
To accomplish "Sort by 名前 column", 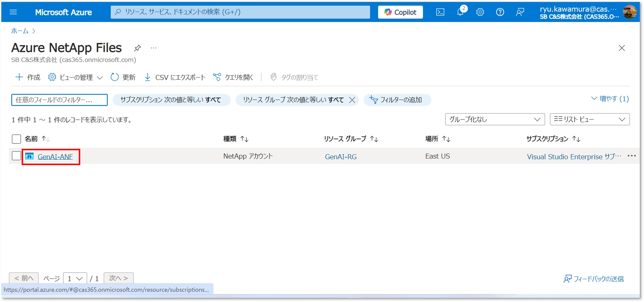I will coord(37,139).
